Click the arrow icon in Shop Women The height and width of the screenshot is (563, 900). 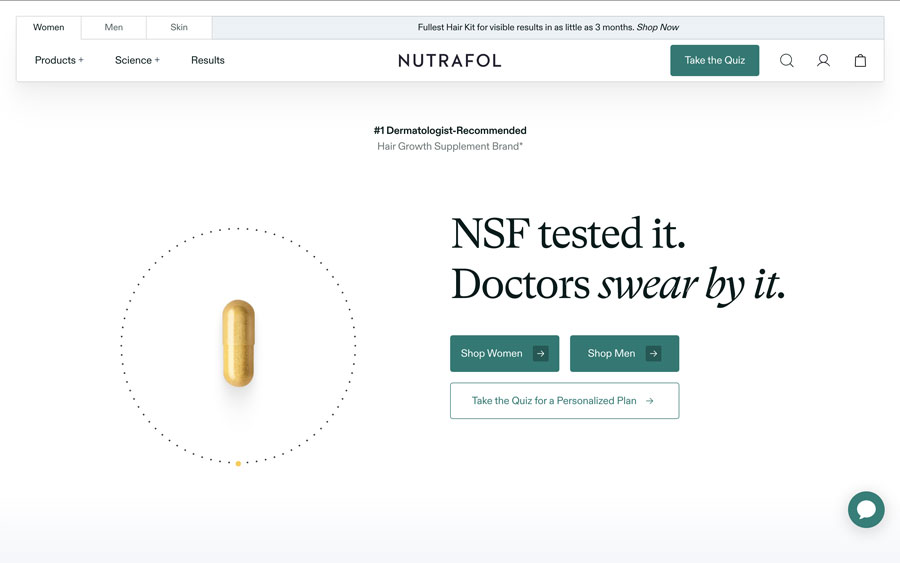[540, 354]
